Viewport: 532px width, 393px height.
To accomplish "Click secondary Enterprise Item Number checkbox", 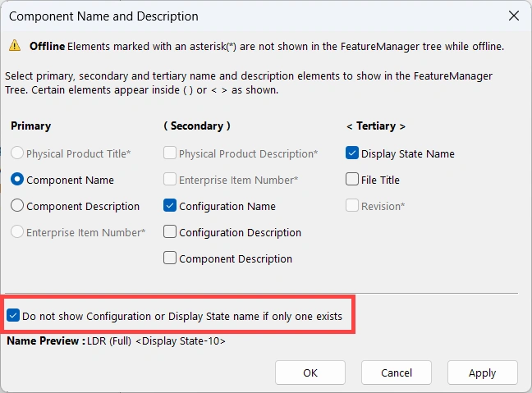I will (x=170, y=180).
